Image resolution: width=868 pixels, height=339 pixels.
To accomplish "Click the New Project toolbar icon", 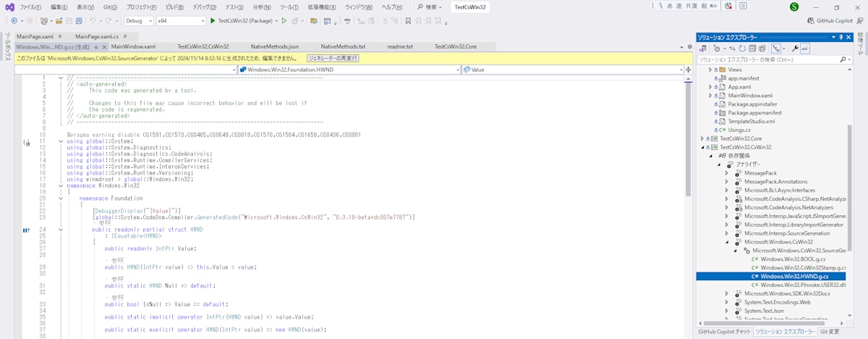I will coord(45,21).
